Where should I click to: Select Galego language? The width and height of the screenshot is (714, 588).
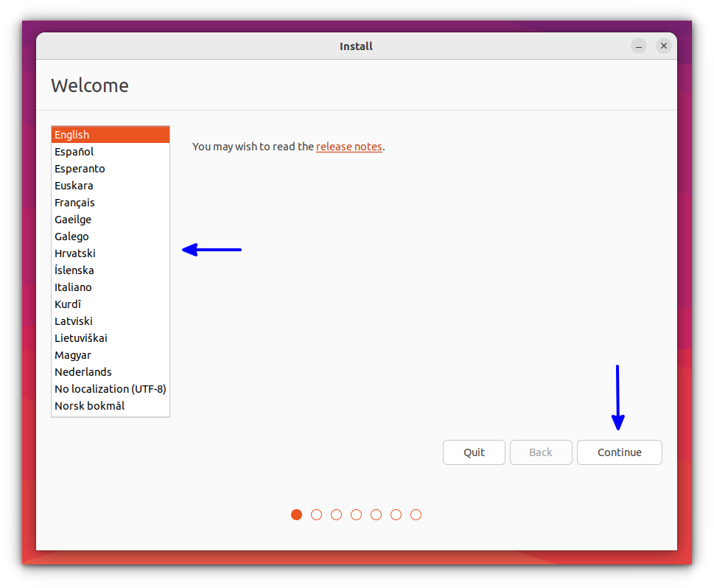coord(111,237)
